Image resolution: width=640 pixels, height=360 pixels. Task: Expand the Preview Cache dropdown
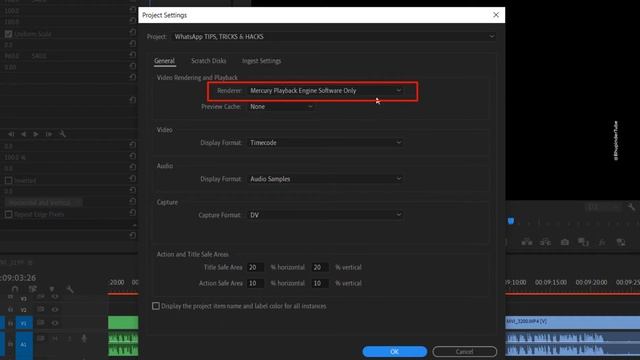coord(281,107)
